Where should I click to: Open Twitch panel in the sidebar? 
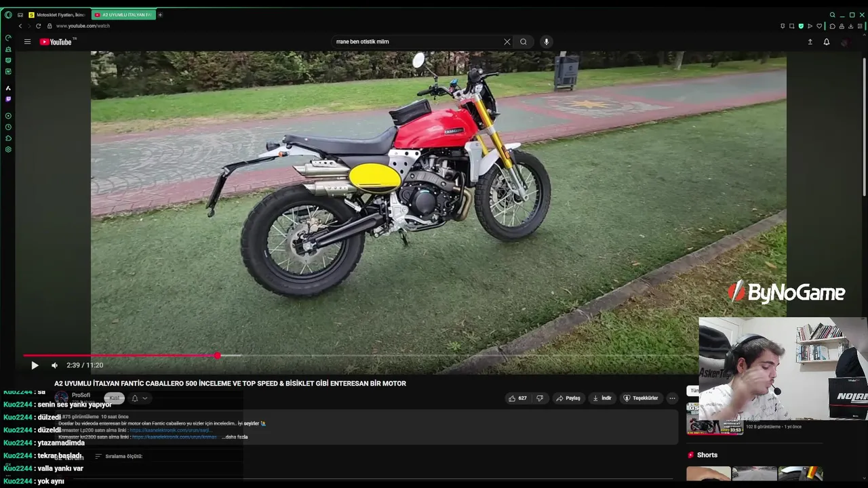tap(8, 99)
